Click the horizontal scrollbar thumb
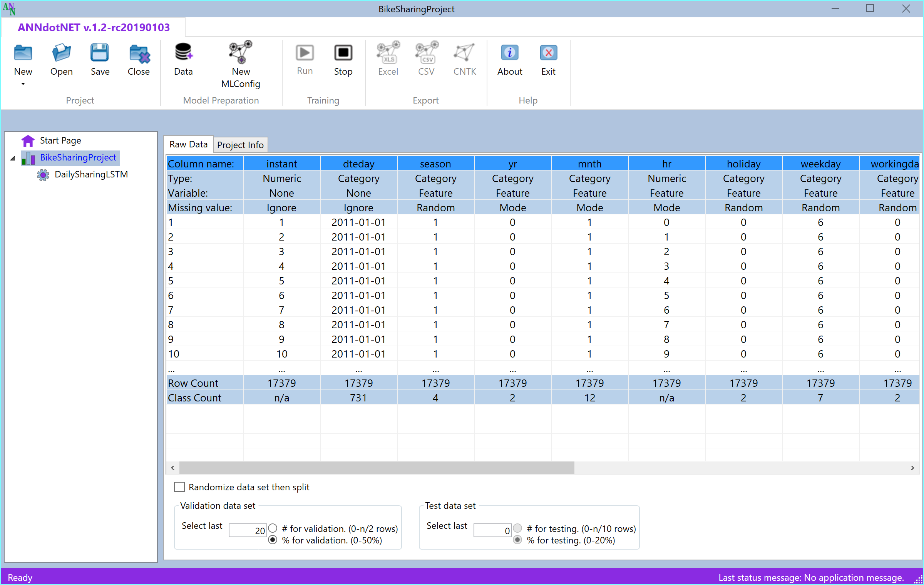 point(377,468)
